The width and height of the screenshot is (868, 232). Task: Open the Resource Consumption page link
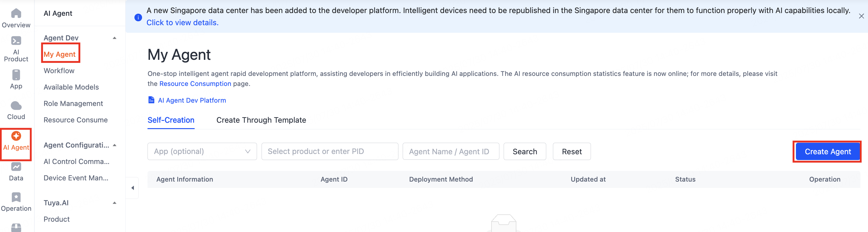tap(195, 84)
